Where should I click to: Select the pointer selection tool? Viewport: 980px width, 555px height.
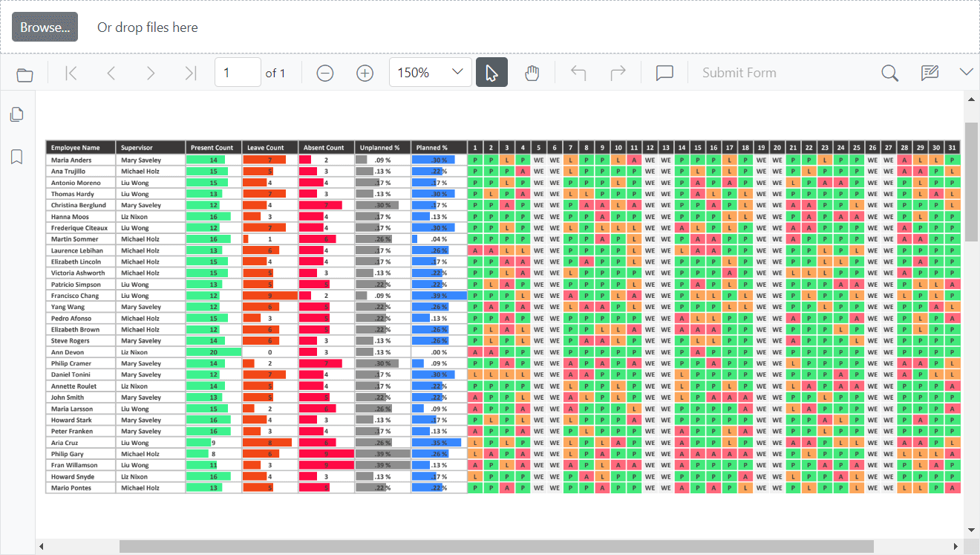coord(491,73)
